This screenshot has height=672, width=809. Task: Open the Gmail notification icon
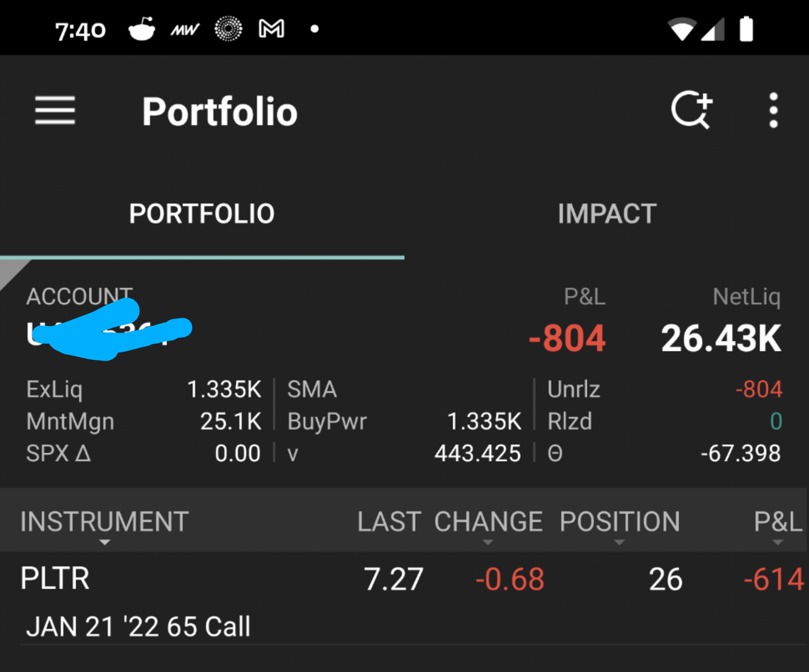click(x=271, y=28)
